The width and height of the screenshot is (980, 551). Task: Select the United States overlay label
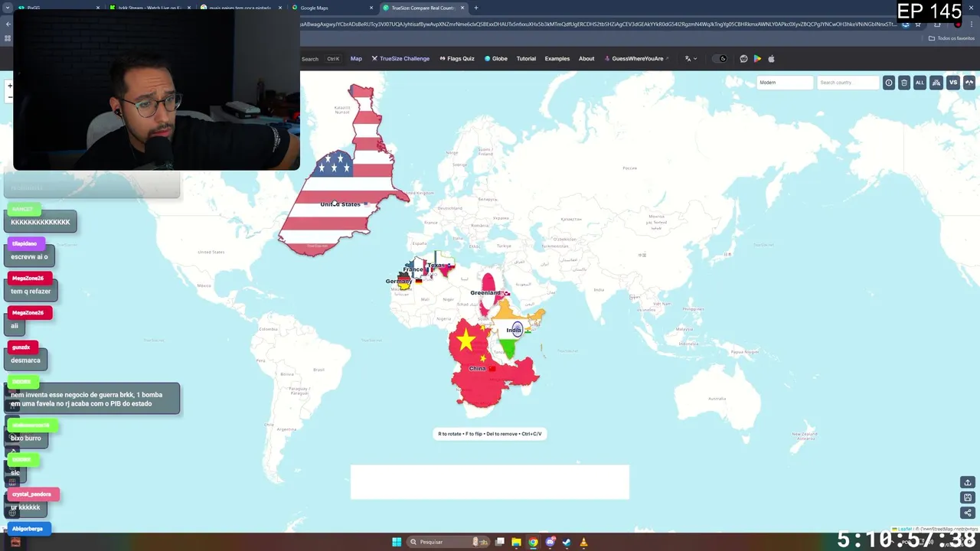(x=340, y=204)
